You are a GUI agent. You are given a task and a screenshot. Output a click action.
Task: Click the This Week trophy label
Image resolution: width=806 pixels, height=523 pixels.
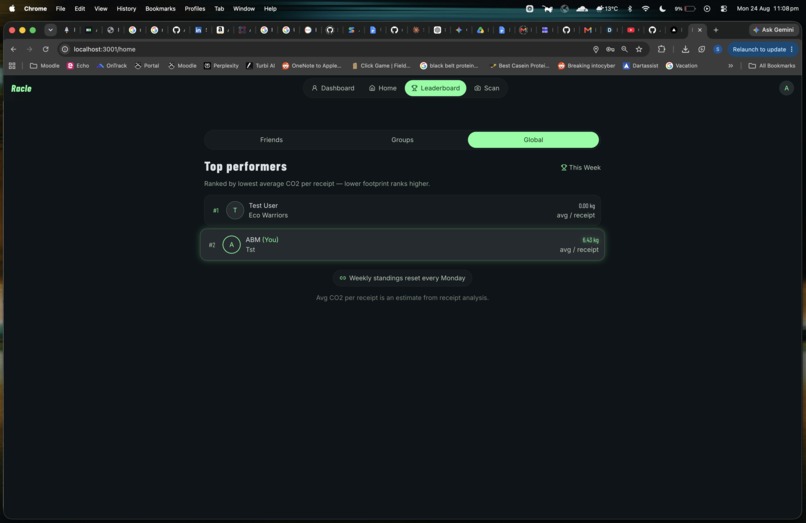pyautogui.click(x=580, y=168)
